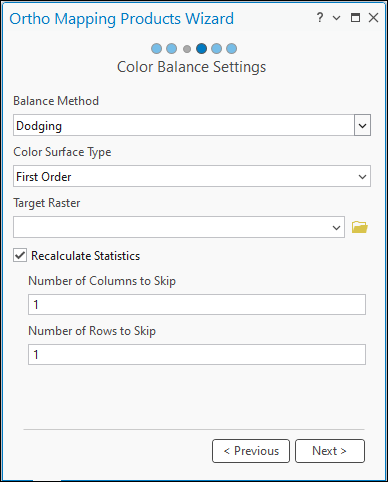Screen dimensions: 388x482
Task: Select the current dark blue step dot
Action: (201, 49)
